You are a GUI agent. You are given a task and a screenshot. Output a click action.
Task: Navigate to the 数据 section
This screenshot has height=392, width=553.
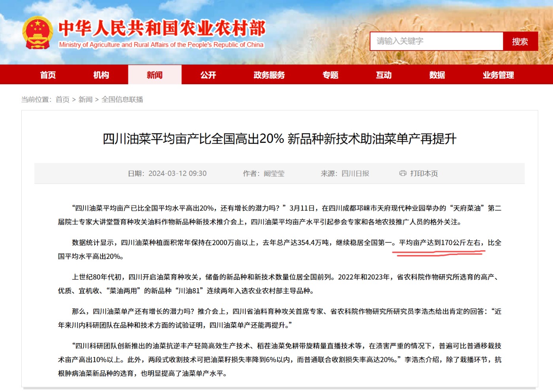(x=437, y=75)
